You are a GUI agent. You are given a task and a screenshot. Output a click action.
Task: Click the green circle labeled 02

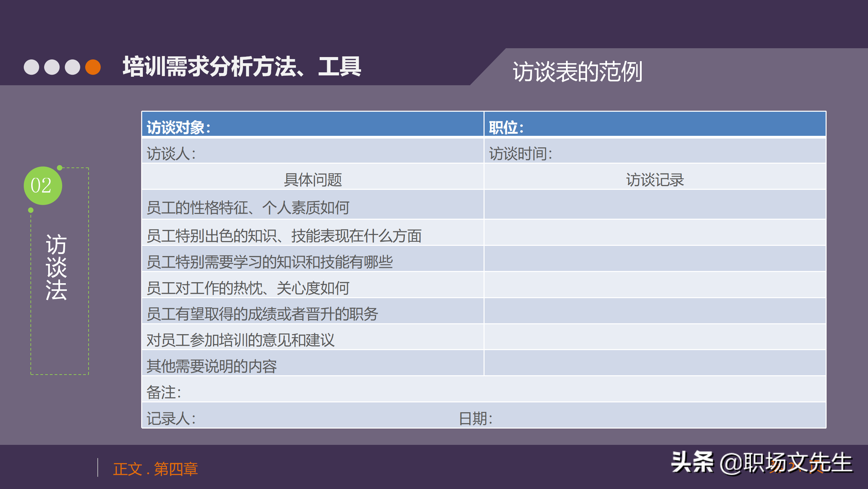(44, 186)
